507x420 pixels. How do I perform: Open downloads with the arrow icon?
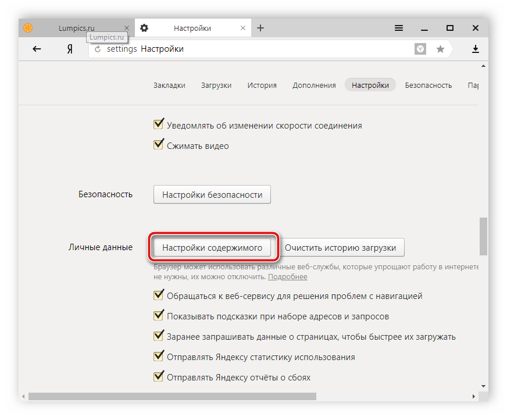476,49
